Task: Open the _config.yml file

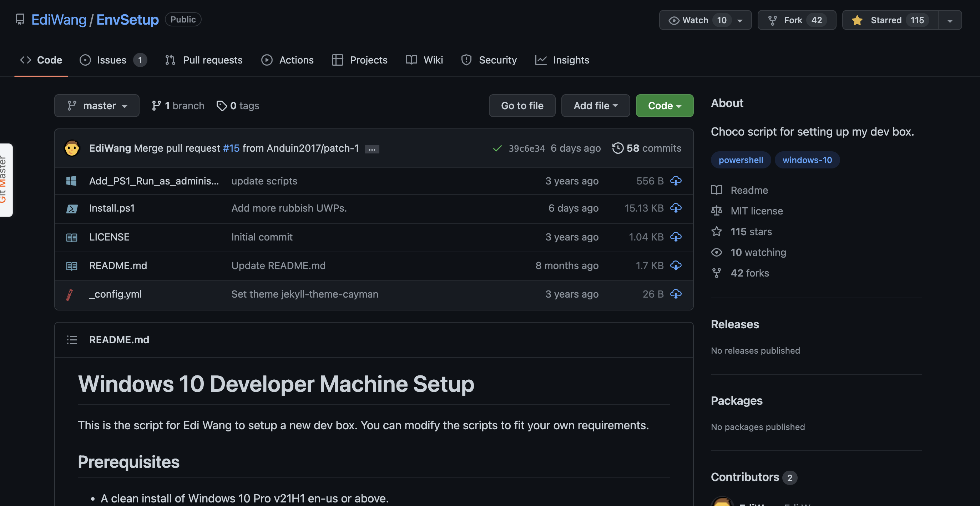Action: [115, 294]
